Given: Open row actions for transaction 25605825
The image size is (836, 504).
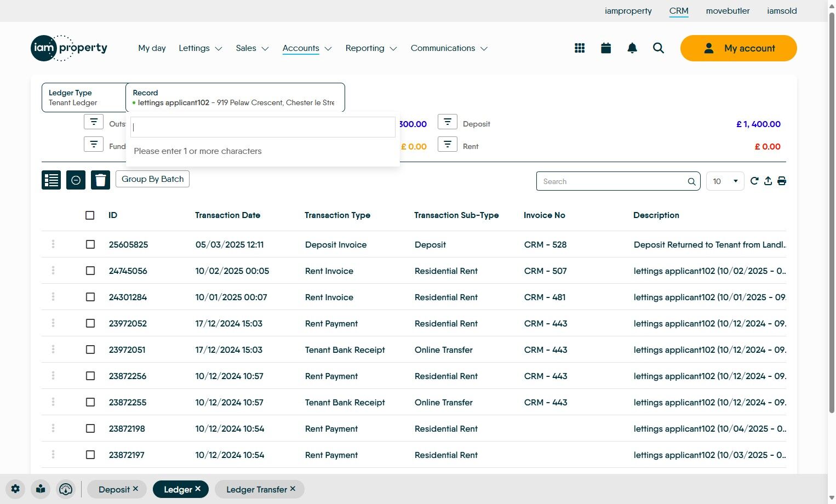Looking at the screenshot, I should point(53,244).
